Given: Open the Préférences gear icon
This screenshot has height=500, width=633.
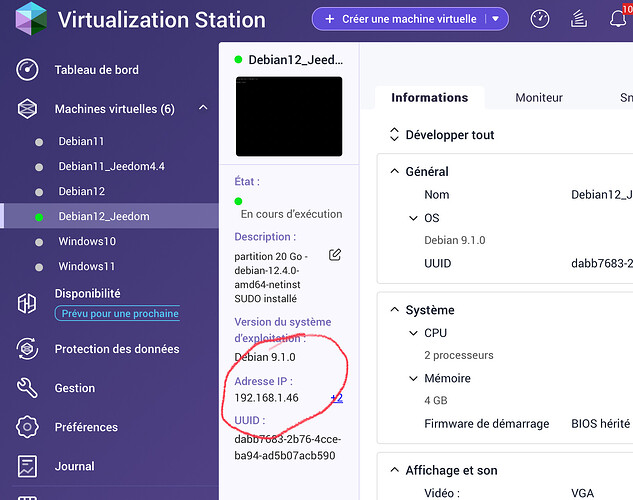Looking at the screenshot, I should tap(28, 427).
